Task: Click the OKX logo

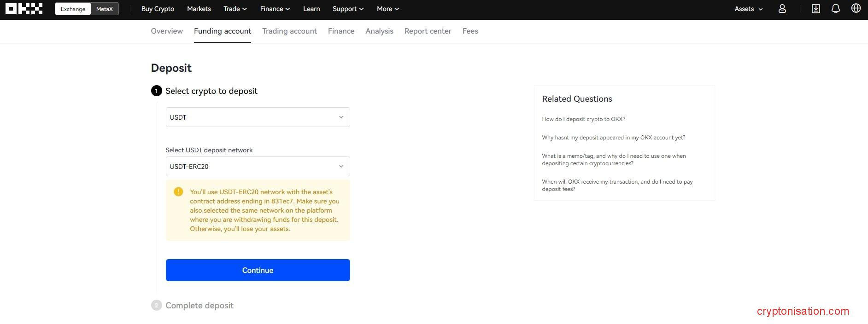Action: (x=24, y=9)
